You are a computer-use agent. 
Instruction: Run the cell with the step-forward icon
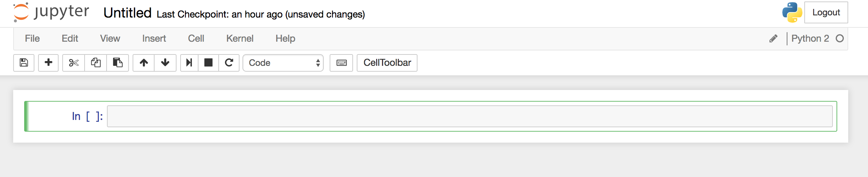coord(189,63)
